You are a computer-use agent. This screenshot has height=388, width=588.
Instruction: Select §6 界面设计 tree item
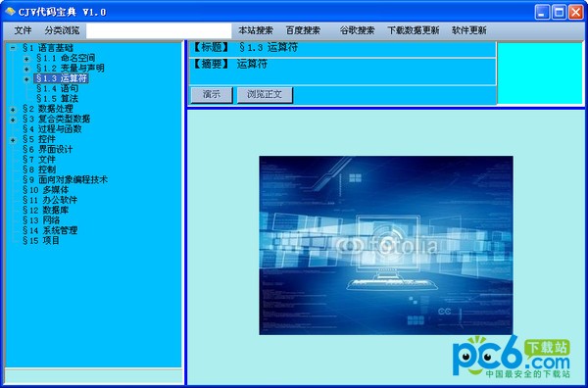pos(47,149)
